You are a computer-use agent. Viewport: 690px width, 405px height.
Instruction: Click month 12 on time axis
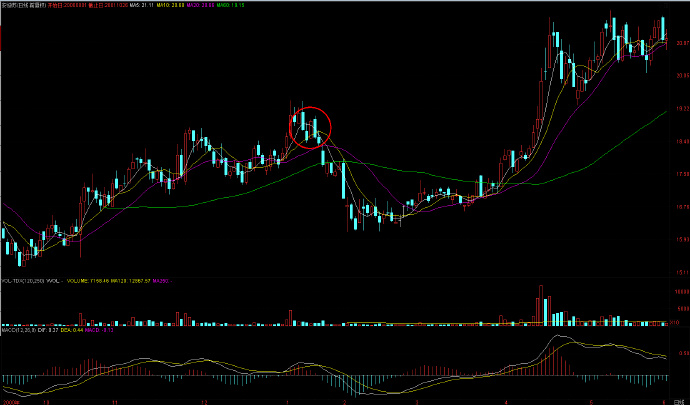[204, 402]
